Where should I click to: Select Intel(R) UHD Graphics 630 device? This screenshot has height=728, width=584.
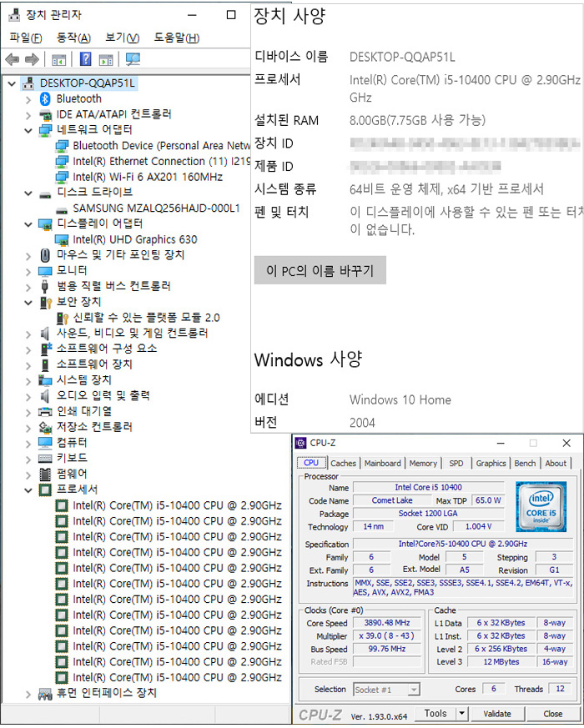(135, 239)
